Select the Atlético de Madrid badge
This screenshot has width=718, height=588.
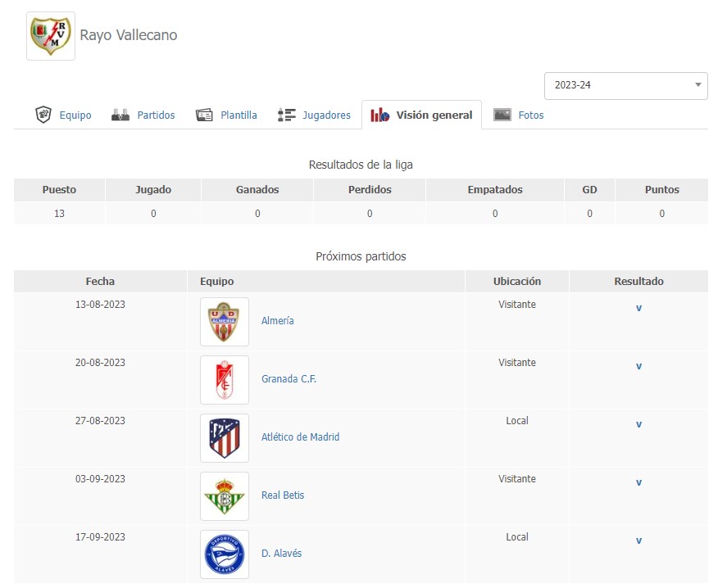(x=224, y=438)
